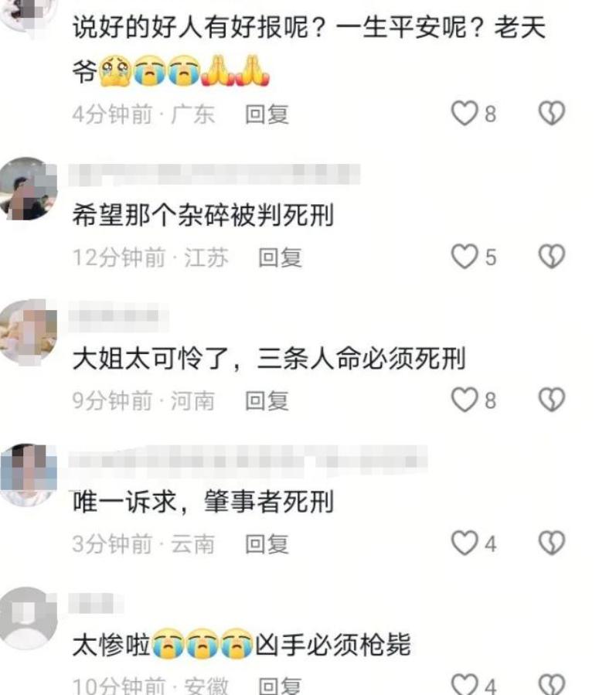Image resolution: width=616 pixels, height=695 pixels.
Task: Tap broken heart on the 河南 comment
Action: [x=552, y=400]
